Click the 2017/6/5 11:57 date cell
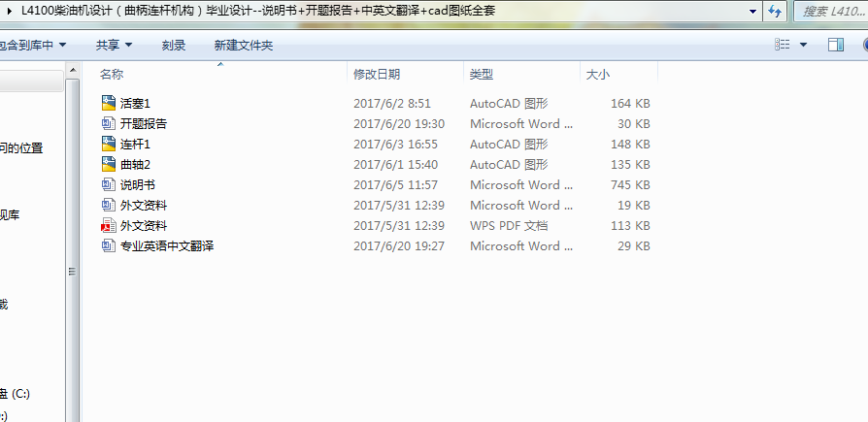 [395, 185]
